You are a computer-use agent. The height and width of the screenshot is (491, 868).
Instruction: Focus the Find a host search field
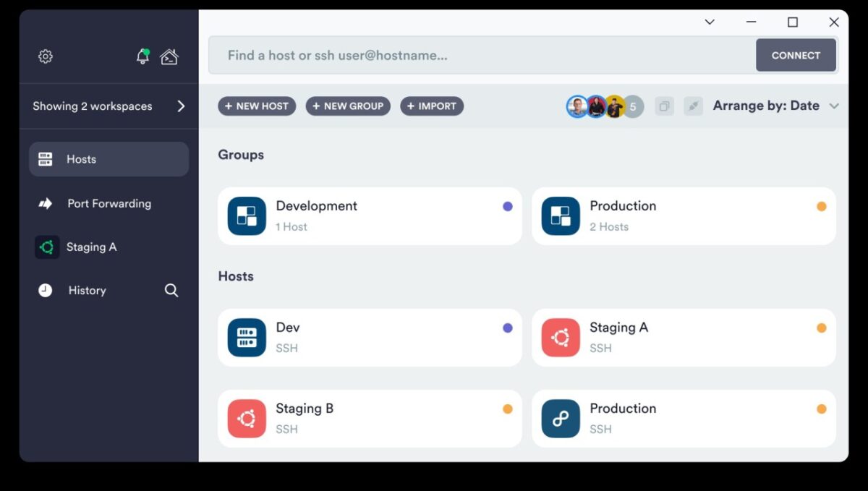pyautogui.click(x=482, y=55)
